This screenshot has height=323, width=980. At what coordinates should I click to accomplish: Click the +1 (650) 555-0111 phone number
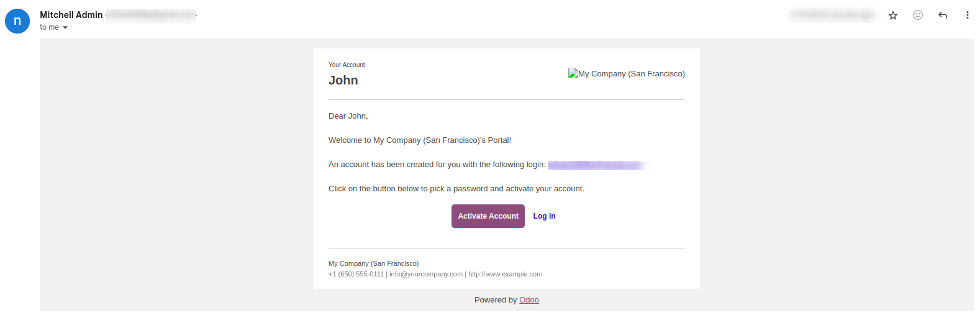click(356, 274)
